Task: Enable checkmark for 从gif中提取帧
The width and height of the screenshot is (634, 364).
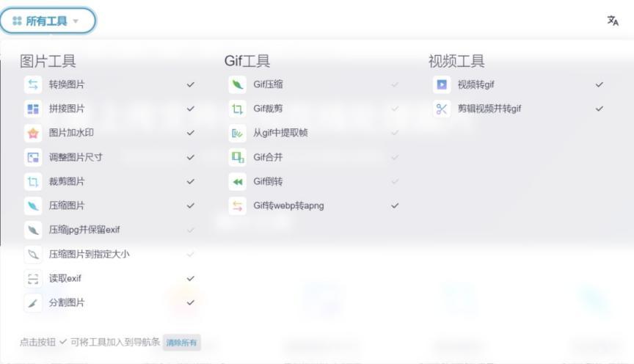Action: point(395,133)
